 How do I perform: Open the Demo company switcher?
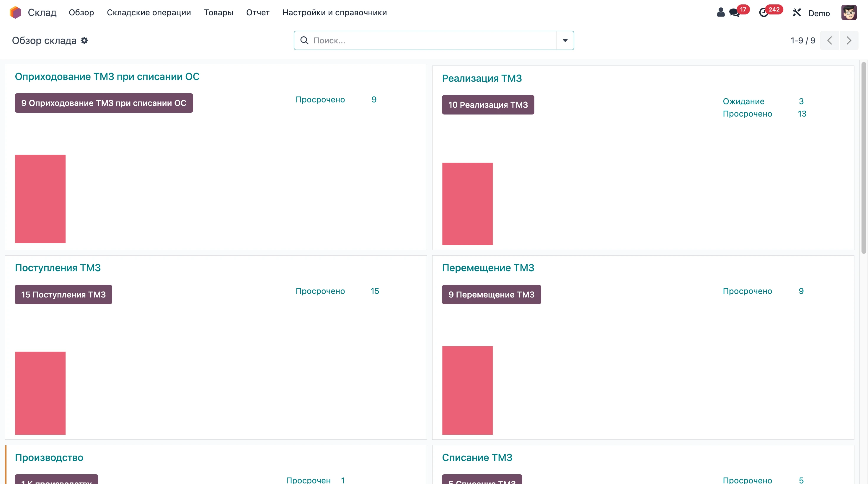click(x=819, y=13)
